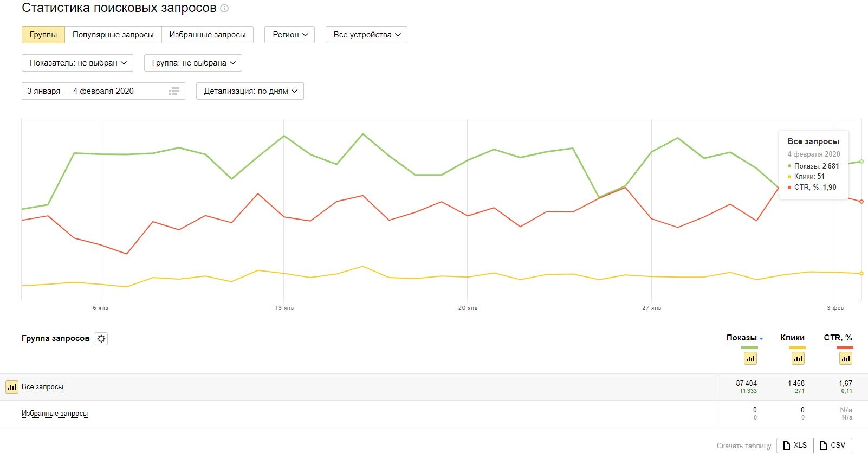Click the date range input field
Viewport: 868px width, 458px height.
click(x=95, y=91)
